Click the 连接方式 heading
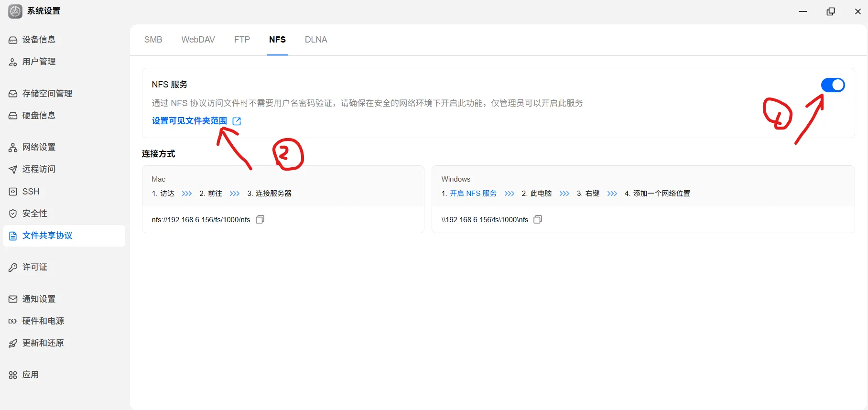The width and height of the screenshot is (868, 410). (x=158, y=154)
